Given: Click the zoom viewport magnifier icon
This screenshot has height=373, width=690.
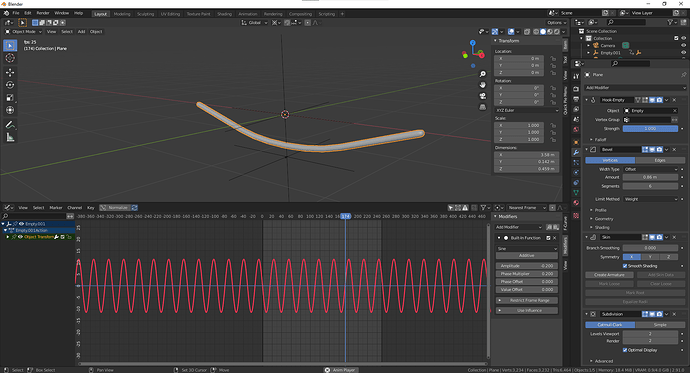Looking at the screenshot, I should coord(483,74).
